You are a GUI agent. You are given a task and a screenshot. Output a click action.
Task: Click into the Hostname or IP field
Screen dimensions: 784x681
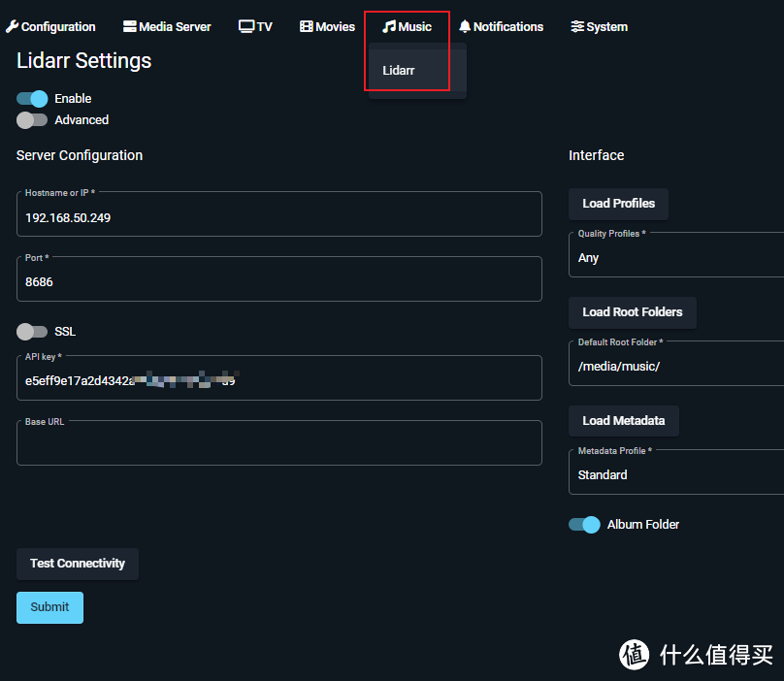click(x=278, y=218)
